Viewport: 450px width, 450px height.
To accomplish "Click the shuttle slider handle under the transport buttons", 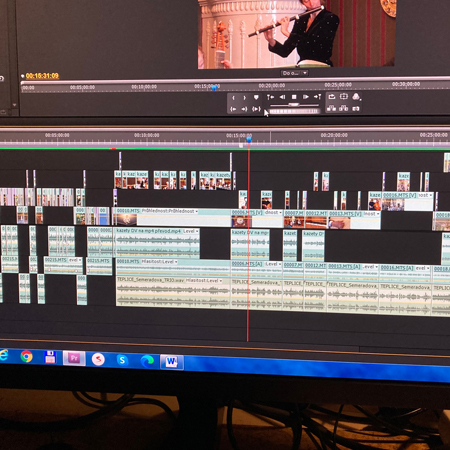I will pyautogui.click(x=294, y=105).
